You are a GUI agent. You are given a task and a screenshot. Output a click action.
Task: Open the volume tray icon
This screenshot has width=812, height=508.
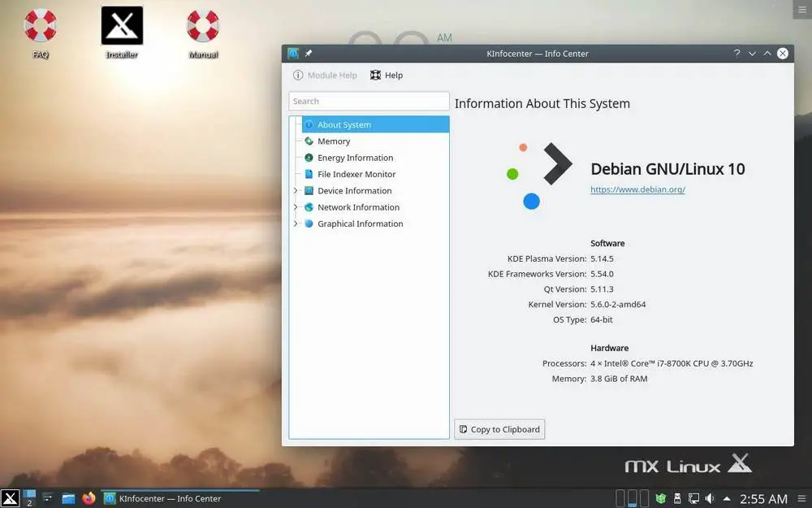tap(710, 499)
